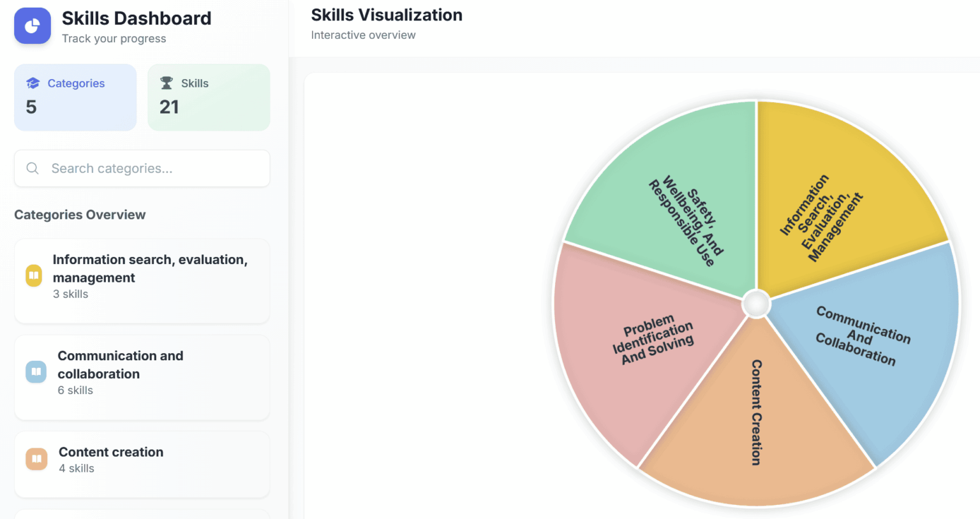Switch to the Skills Visualization view
Viewport: 980px width, 519px height.
tap(386, 15)
